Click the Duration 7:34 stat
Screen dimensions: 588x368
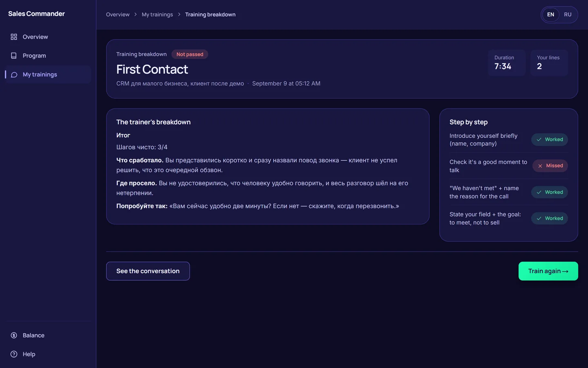507,63
